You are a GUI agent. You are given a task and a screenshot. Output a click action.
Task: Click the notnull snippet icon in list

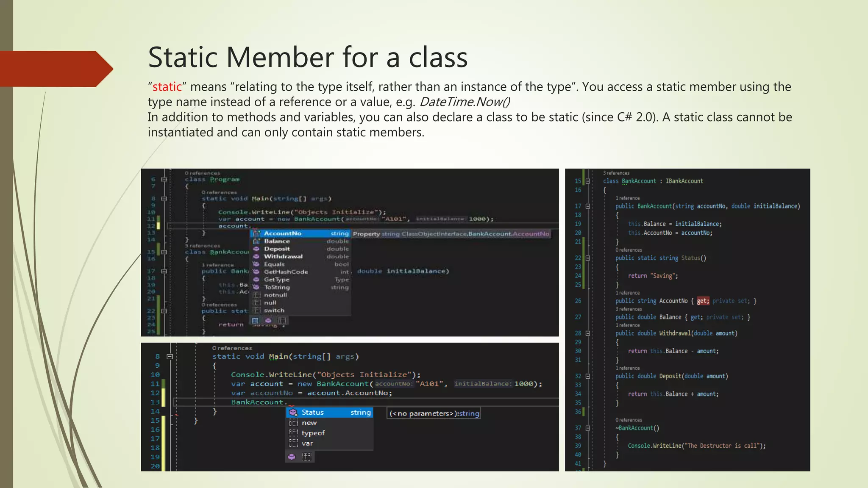point(256,295)
